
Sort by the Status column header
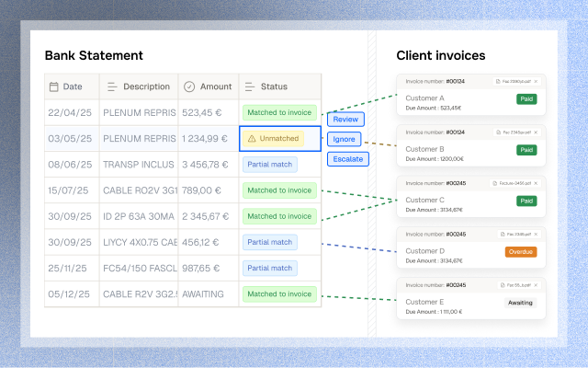(x=279, y=86)
